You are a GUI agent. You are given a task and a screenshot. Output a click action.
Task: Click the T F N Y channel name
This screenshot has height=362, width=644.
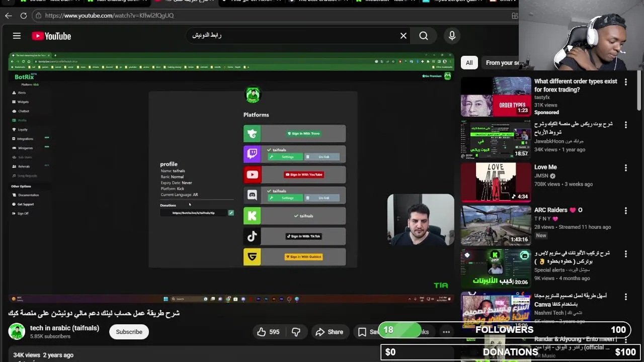click(x=542, y=219)
